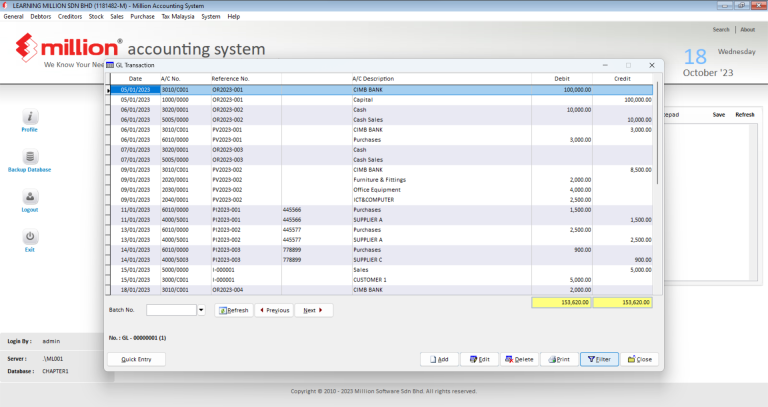The width and height of the screenshot is (768, 407).
Task: Go to Previous batch
Action: (274, 310)
